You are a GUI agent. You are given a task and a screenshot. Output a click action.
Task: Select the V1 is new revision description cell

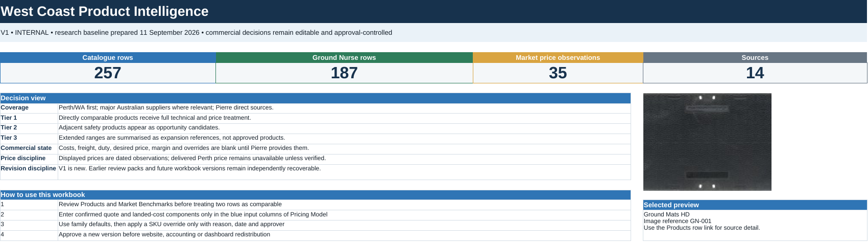click(x=344, y=172)
